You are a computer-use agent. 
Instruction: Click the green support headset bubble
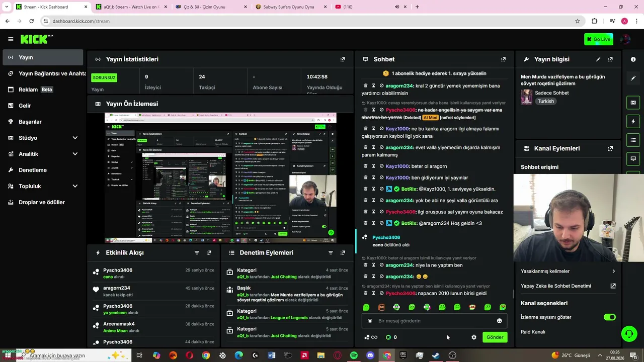[628, 333]
